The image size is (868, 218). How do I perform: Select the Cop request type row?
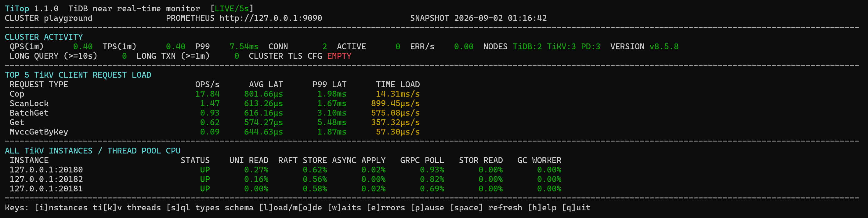pyautogui.click(x=215, y=94)
